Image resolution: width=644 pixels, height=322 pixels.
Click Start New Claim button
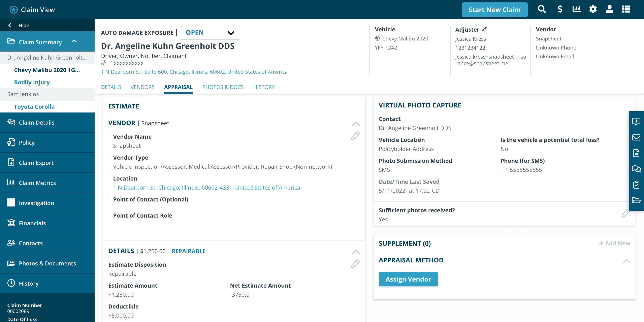pyautogui.click(x=494, y=10)
